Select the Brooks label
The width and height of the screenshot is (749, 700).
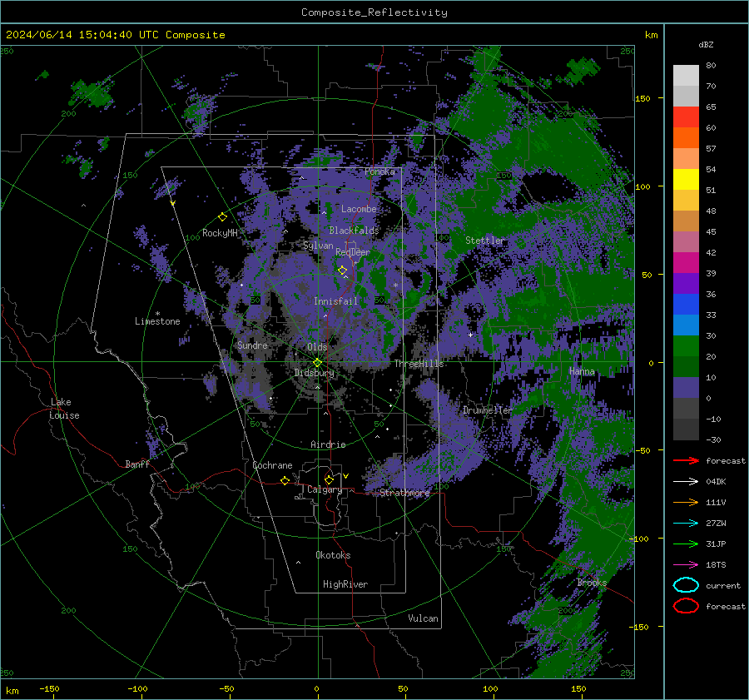(592, 583)
